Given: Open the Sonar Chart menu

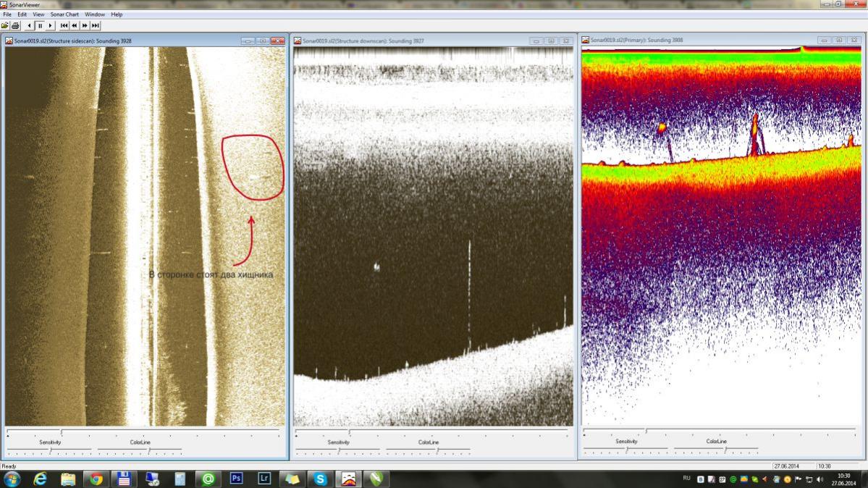Looking at the screenshot, I should 64,14.
